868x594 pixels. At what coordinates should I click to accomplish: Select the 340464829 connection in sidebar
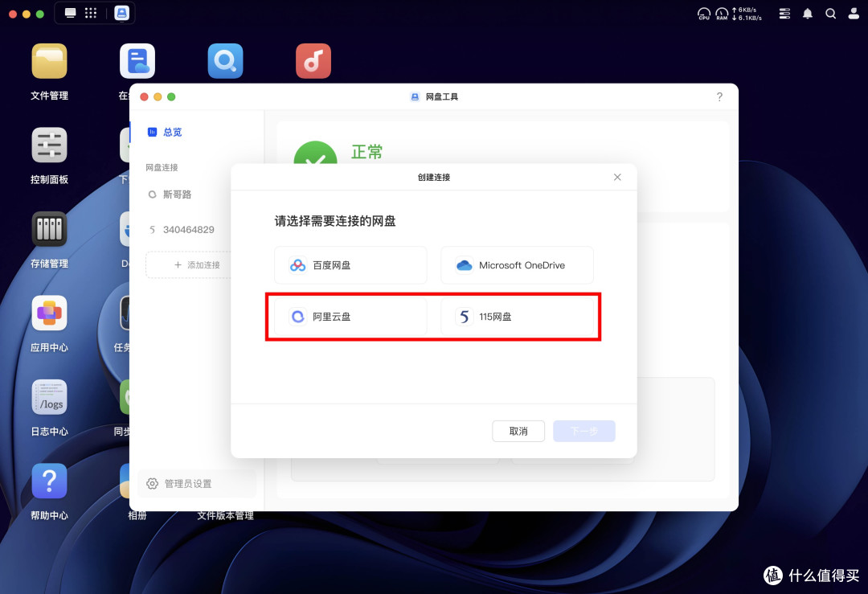[188, 230]
